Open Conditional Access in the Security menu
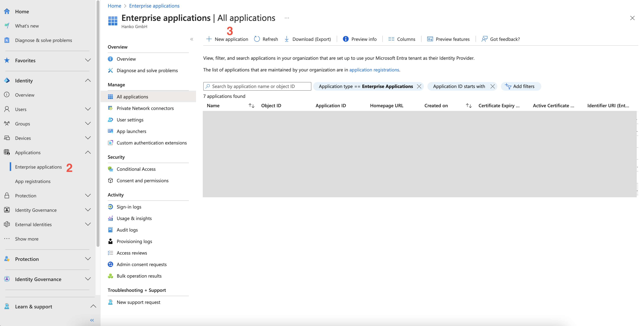Image resolution: width=644 pixels, height=326 pixels. [136, 169]
